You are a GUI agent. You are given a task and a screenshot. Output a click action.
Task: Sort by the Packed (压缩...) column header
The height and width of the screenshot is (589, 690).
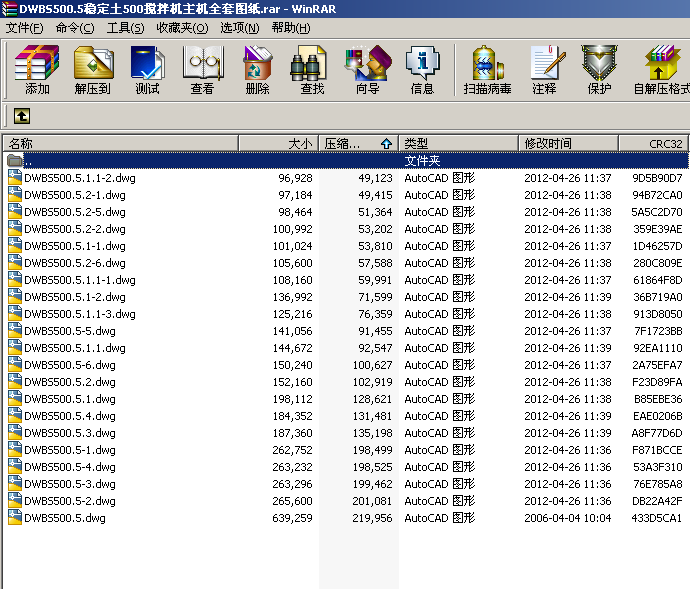click(x=358, y=144)
